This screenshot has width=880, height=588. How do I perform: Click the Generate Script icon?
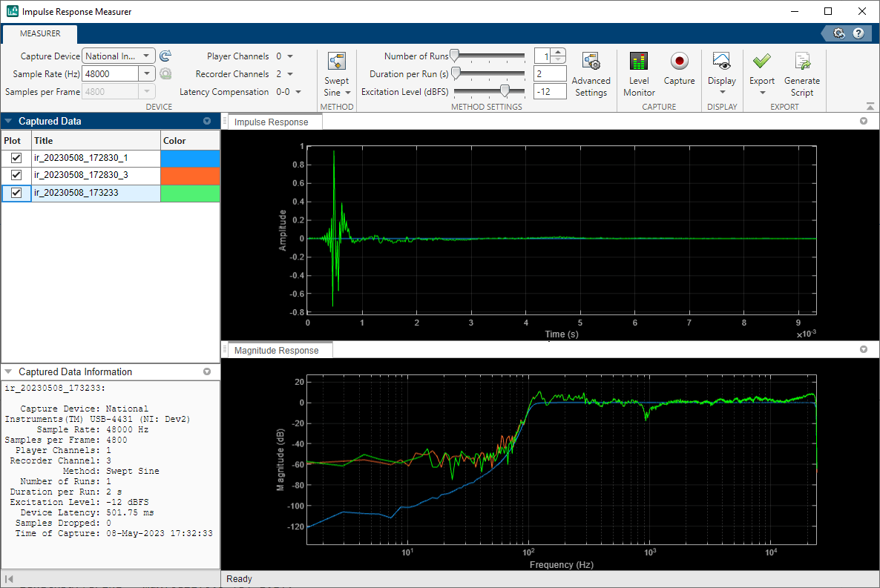tap(802, 72)
